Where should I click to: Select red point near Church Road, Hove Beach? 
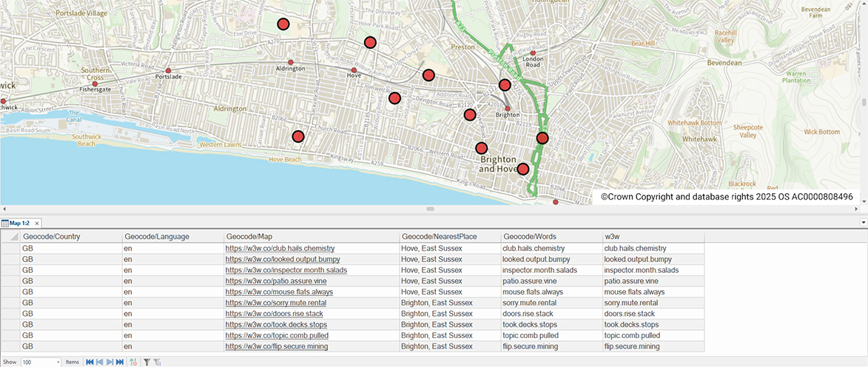click(x=297, y=136)
